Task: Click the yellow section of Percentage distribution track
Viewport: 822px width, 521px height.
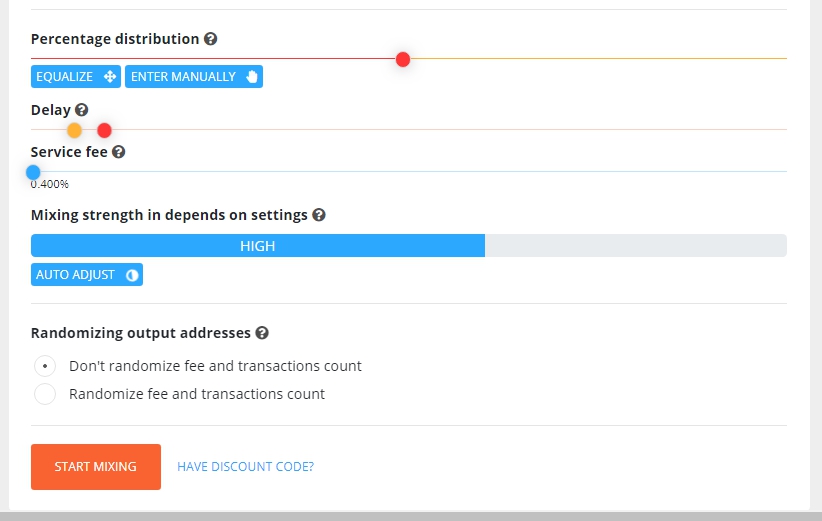Action: click(x=600, y=59)
